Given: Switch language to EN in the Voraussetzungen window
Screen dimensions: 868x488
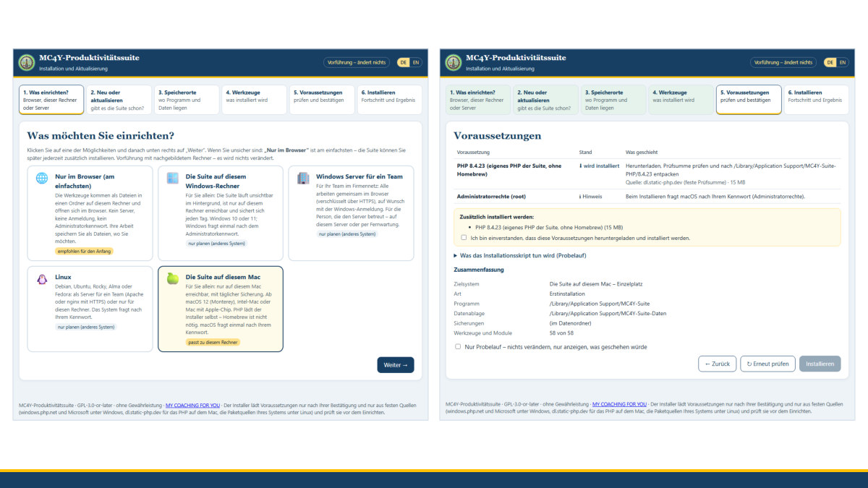Looking at the screenshot, I should click(x=843, y=63).
